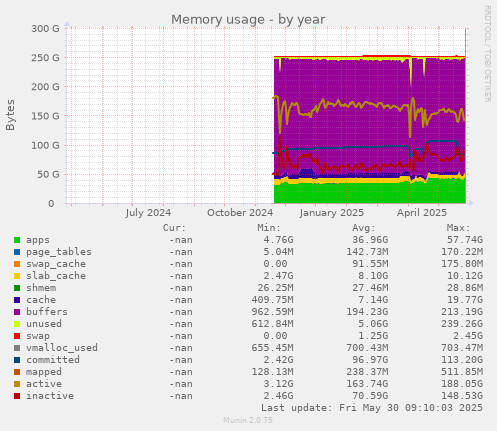Select the 'apps' legend label
The image size is (497, 431).
pos(38,240)
